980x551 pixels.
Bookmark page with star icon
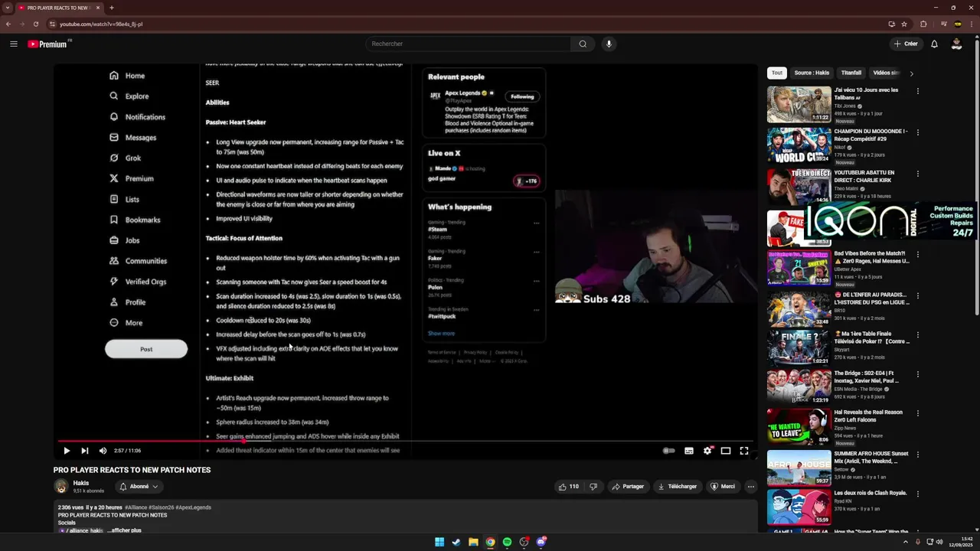click(904, 24)
